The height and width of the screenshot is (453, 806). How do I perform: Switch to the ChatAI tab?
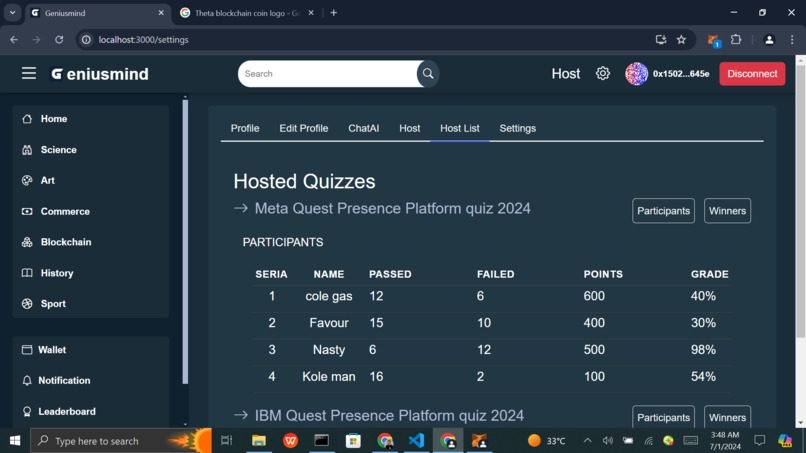[363, 129]
